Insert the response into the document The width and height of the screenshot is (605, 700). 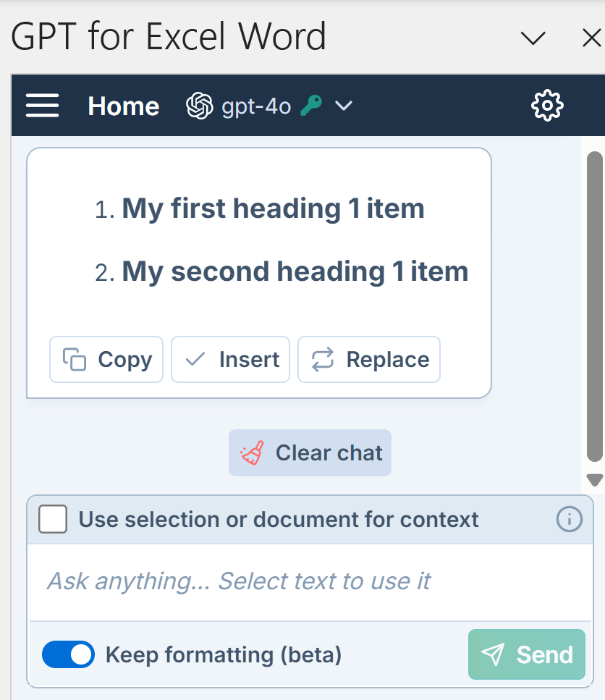[x=230, y=359]
